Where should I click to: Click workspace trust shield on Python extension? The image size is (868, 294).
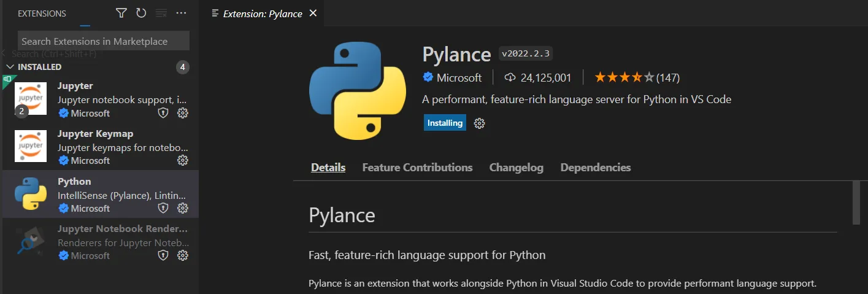[x=163, y=208]
